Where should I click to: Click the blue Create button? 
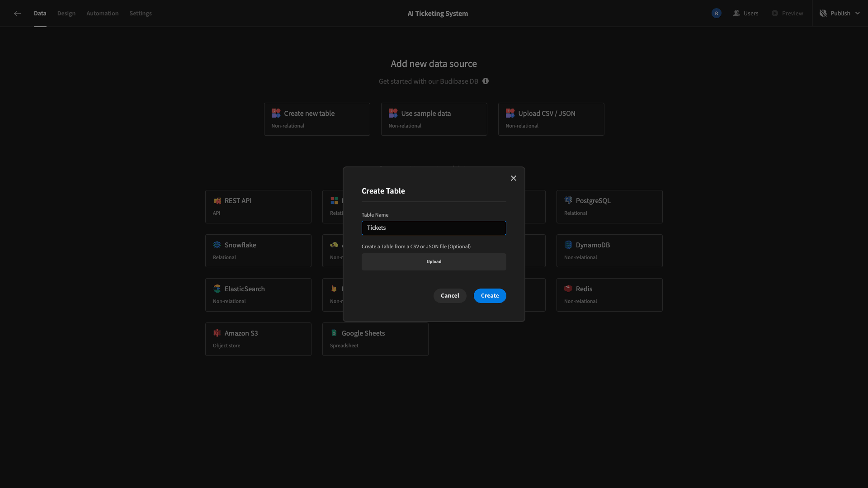[490, 296]
